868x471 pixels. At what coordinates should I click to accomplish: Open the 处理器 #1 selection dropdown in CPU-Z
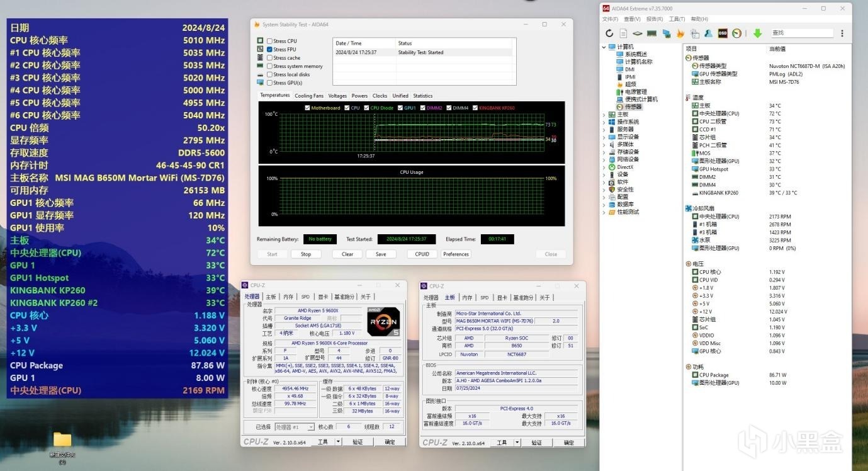coord(295,427)
